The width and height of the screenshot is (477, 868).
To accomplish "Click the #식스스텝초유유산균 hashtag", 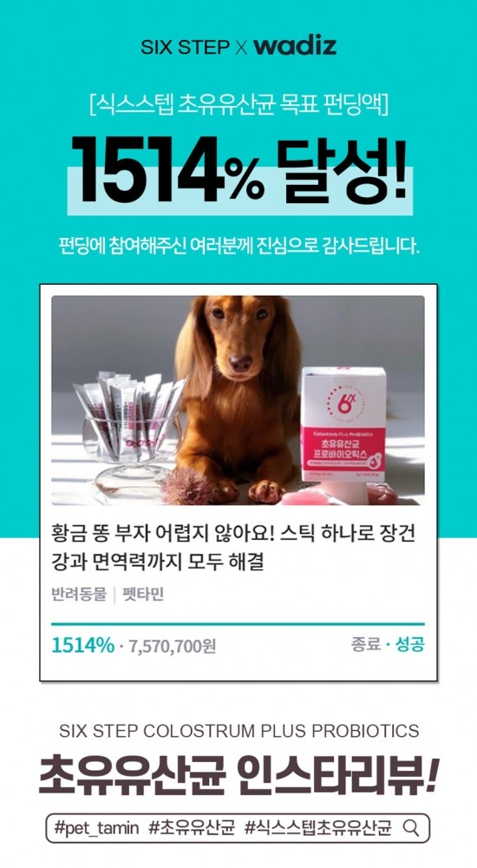I will point(318,828).
